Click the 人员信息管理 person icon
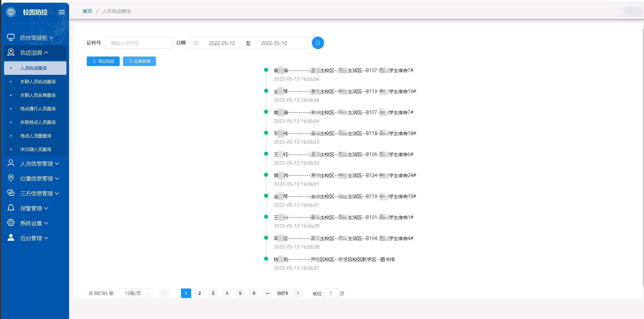 [10, 164]
